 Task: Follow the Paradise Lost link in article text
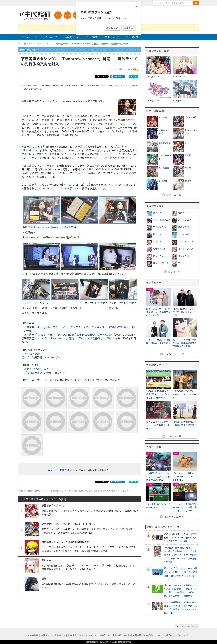(x=32, y=151)
